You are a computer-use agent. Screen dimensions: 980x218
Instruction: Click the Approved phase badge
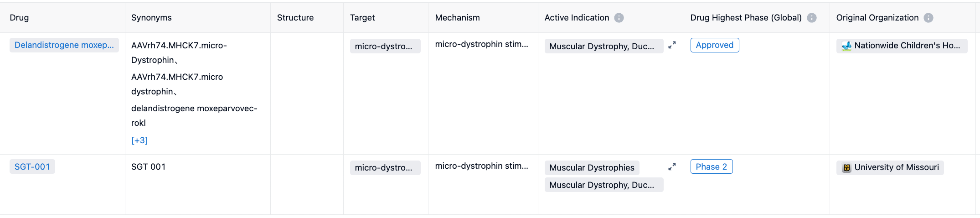pos(714,45)
